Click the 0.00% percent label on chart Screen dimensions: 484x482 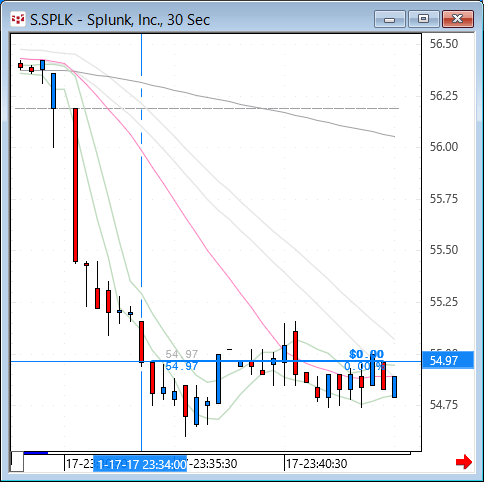364,366
